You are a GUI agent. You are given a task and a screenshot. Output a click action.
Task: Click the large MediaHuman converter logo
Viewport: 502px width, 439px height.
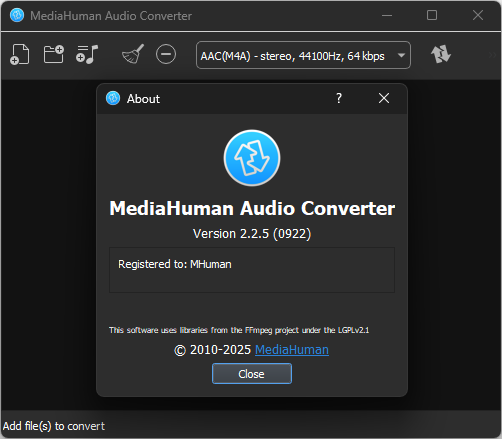click(252, 158)
